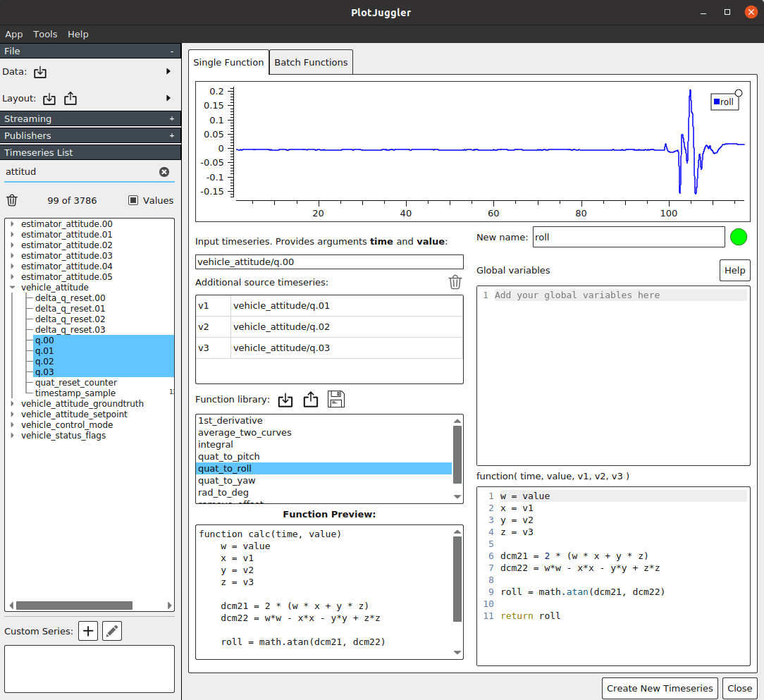Open data file using the Data load icon
This screenshot has height=700, width=764.
point(40,71)
